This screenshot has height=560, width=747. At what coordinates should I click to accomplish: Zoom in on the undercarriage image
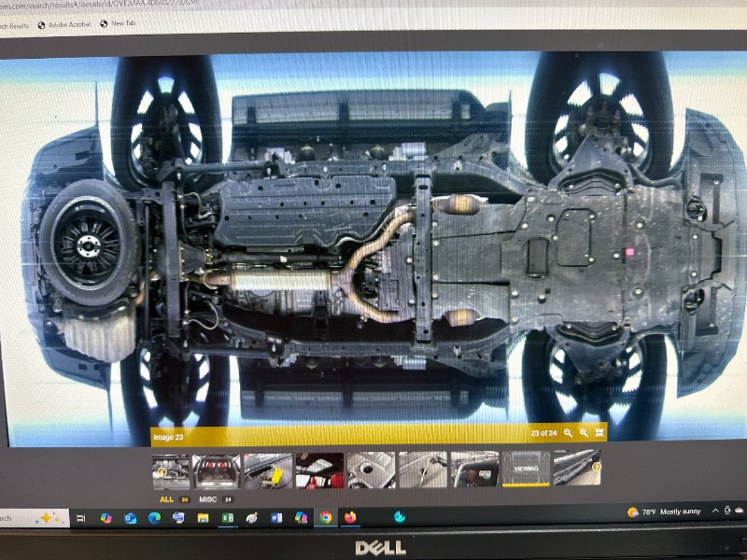pos(568,433)
